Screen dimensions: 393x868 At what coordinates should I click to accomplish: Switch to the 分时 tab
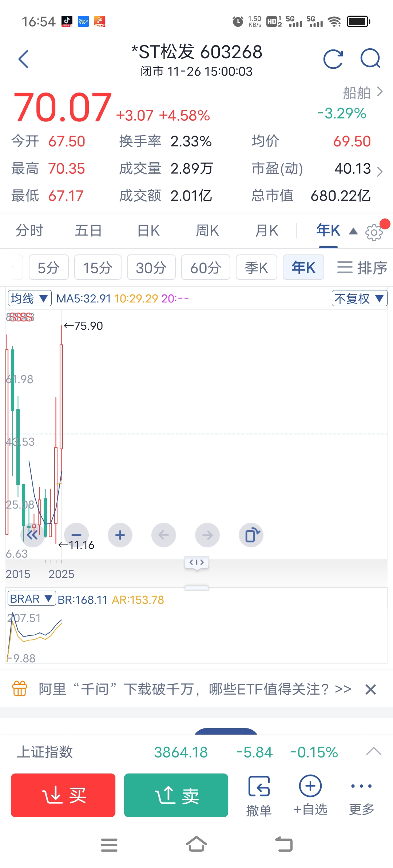[x=29, y=231]
